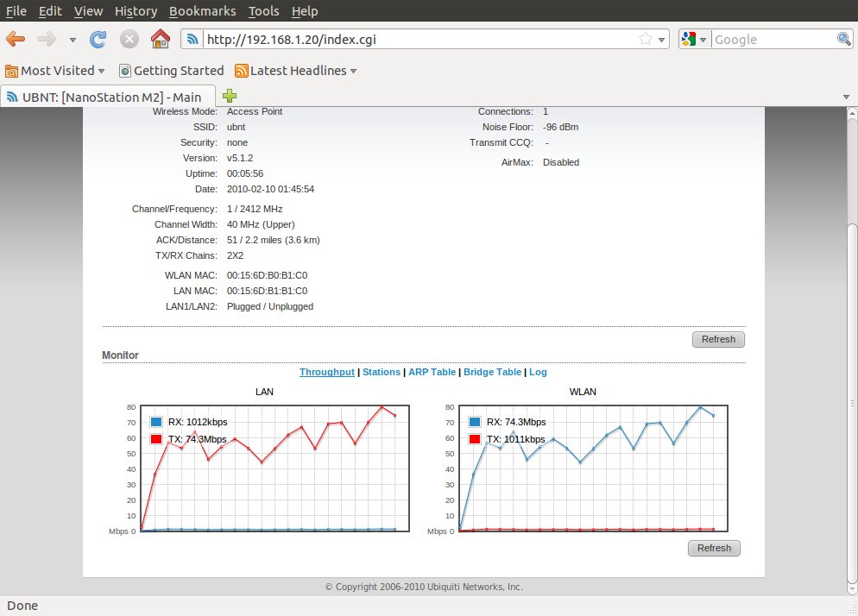Click the browser Back arrow button
The image size is (858, 616).
(16, 39)
